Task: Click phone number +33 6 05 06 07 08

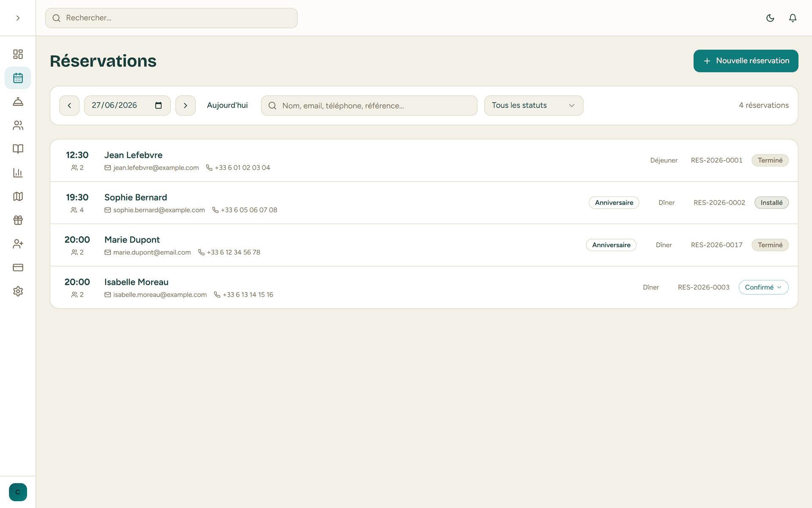Action: [249, 210]
